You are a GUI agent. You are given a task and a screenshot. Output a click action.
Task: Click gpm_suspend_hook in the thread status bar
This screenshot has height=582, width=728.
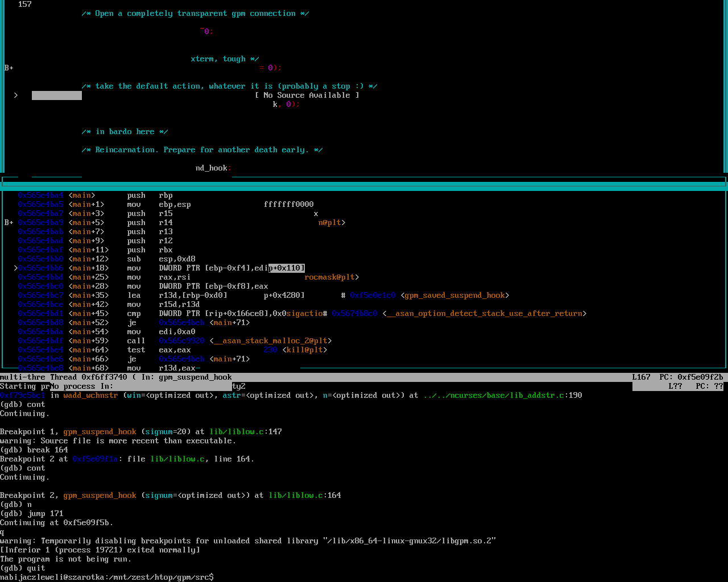[x=195, y=377]
